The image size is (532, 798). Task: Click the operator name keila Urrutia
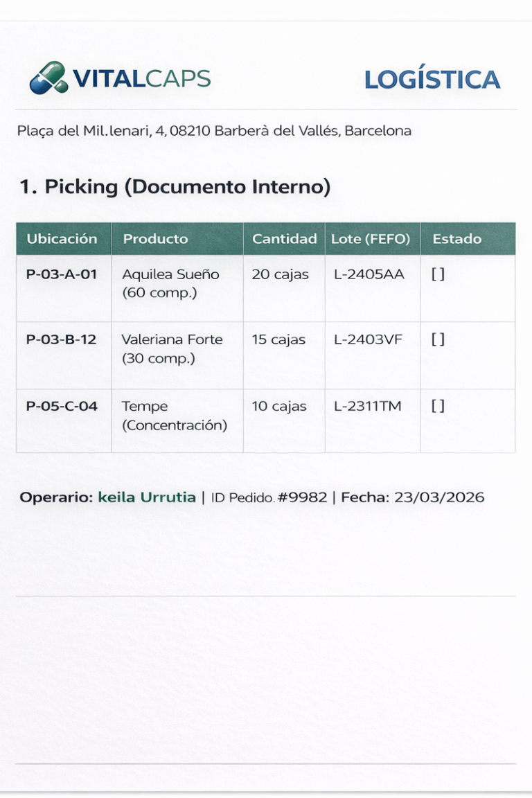point(147,497)
